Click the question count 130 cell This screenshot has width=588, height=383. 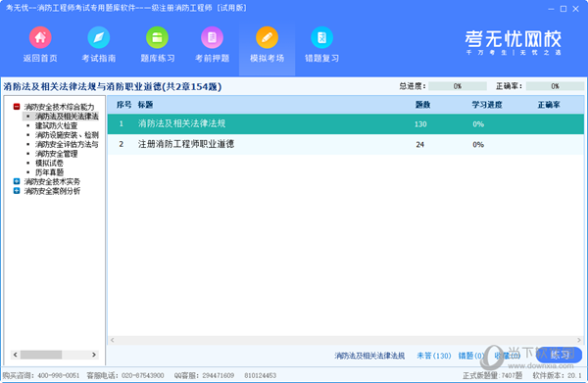(420, 124)
